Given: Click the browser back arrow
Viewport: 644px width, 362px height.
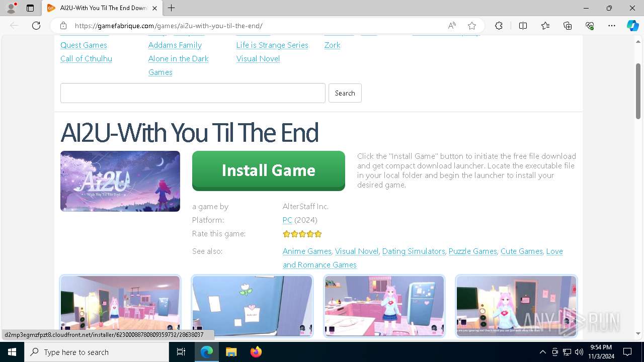Looking at the screenshot, I should coord(14,26).
